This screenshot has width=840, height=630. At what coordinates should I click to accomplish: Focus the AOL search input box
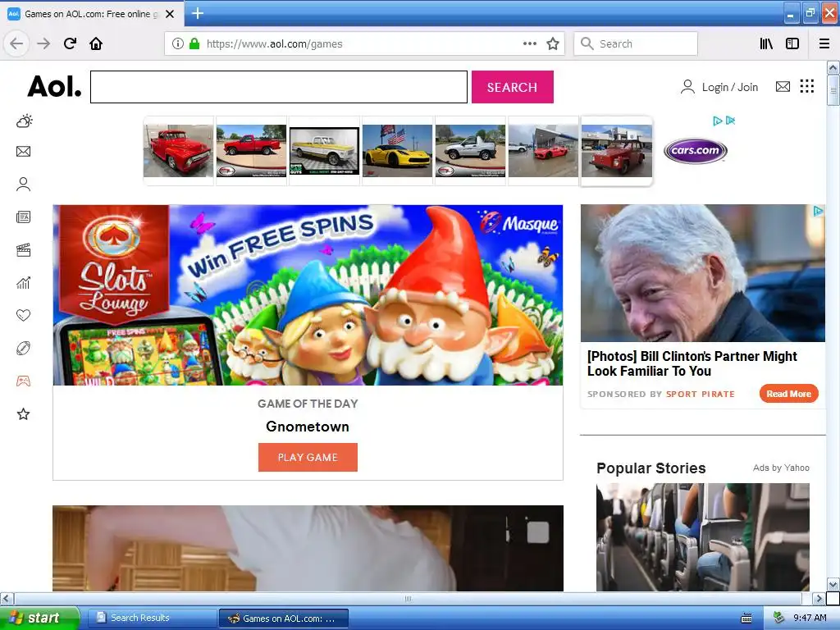click(279, 87)
